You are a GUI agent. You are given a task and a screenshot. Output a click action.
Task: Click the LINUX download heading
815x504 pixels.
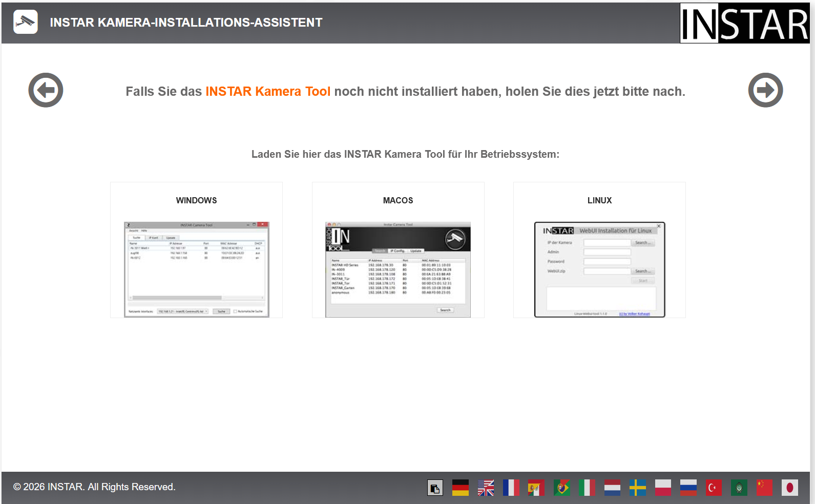click(x=600, y=200)
